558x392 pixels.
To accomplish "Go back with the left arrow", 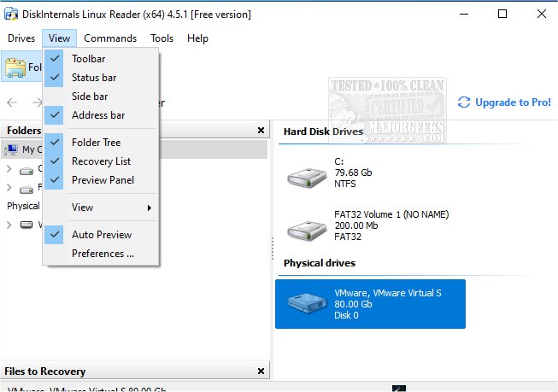I will (x=12, y=102).
